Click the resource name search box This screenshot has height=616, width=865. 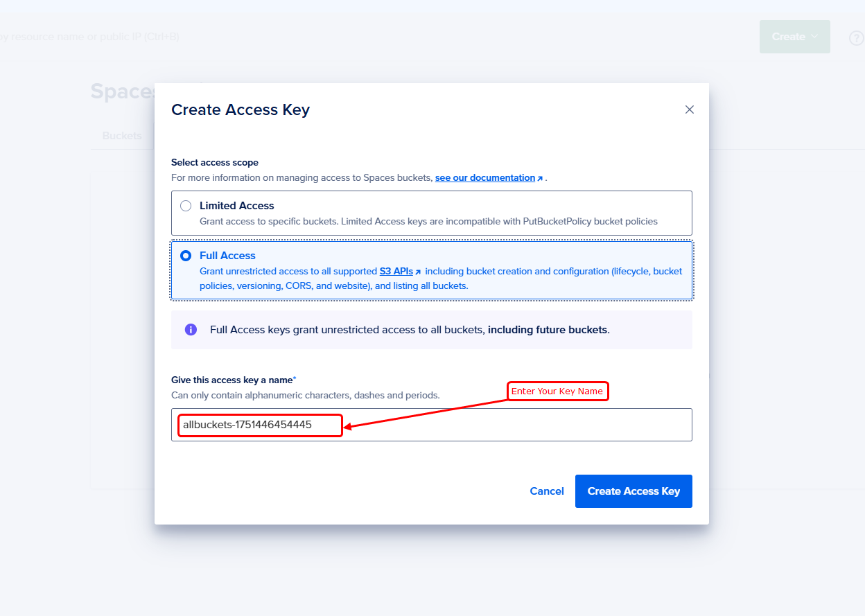90,37
